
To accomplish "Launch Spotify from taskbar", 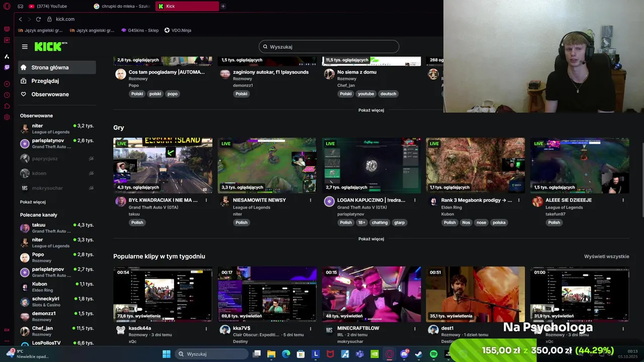I will pyautogui.click(x=434, y=354).
